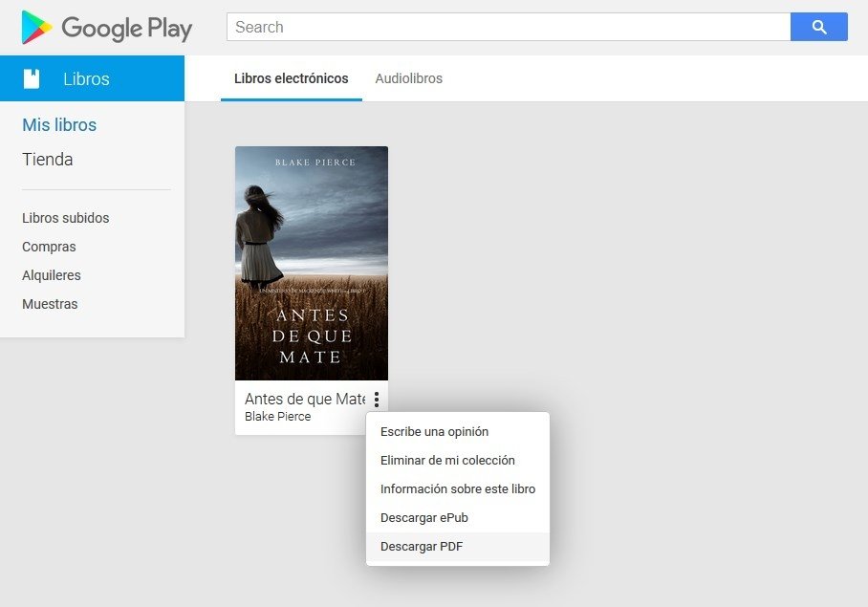Choose Descargar ePub from the menu
Viewport: 868px width, 607px height.
pyautogui.click(x=458, y=518)
